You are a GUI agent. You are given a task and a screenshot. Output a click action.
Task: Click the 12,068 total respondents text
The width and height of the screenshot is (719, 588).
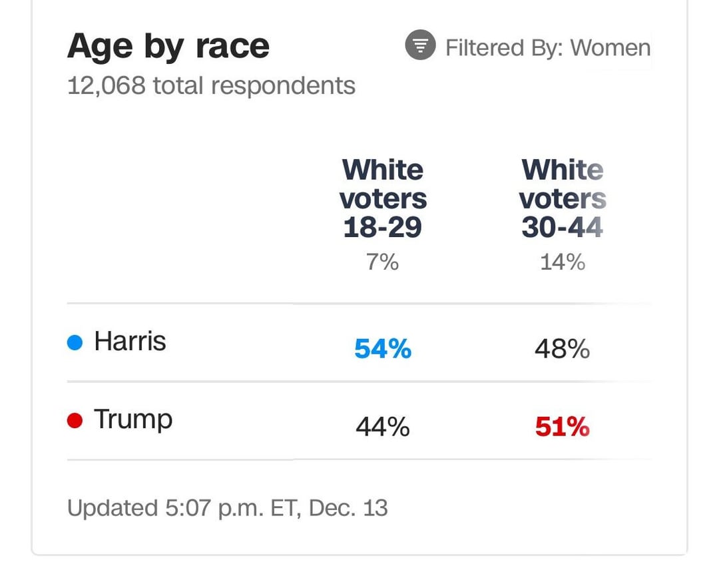(211, 86)
